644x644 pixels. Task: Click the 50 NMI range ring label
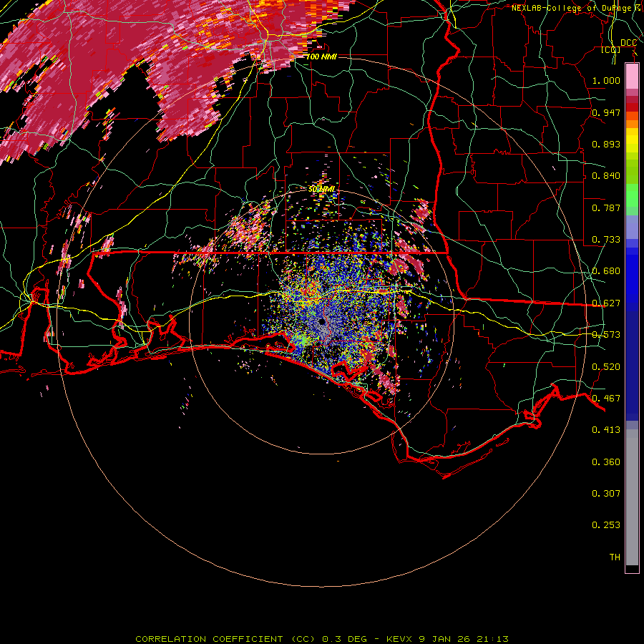coord(321,190)
